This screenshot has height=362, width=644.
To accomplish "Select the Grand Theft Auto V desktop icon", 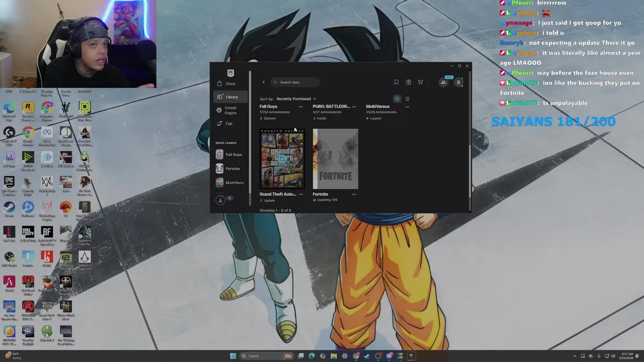I will (x=47, y=309).
